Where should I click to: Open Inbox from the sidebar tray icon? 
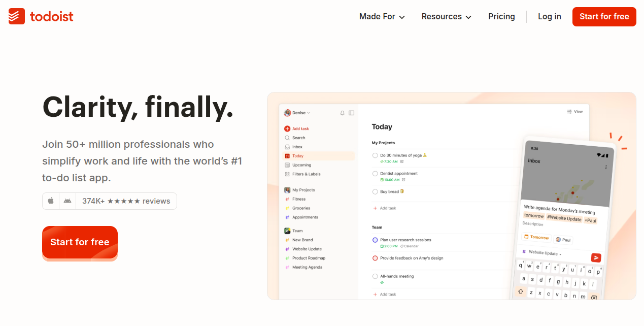coord(287,147)
